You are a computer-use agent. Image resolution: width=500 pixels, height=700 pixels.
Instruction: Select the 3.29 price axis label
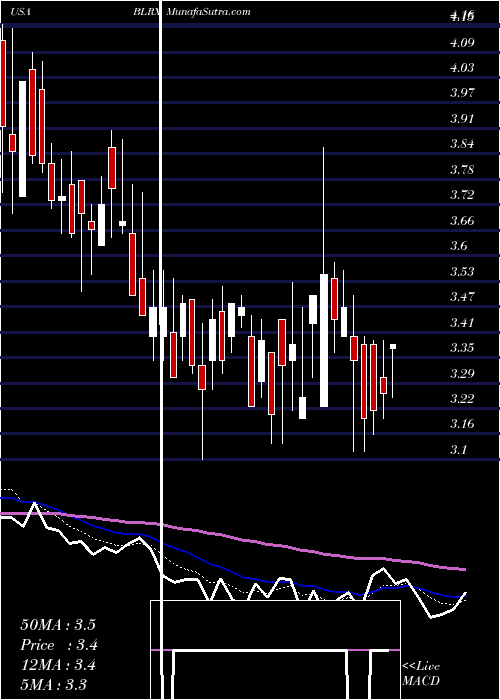(x=462, y=373)
